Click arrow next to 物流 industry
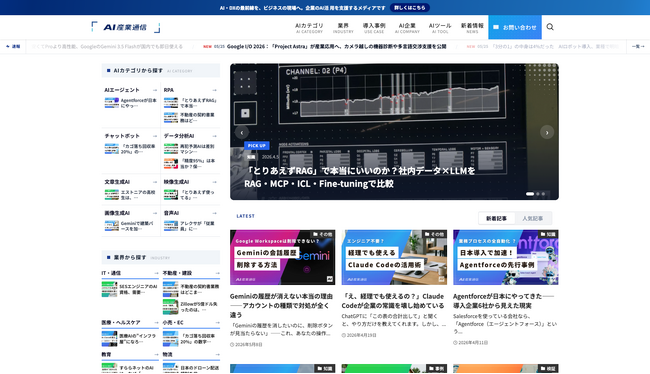This screenshot has width=650, height=374. pos(217,355)
